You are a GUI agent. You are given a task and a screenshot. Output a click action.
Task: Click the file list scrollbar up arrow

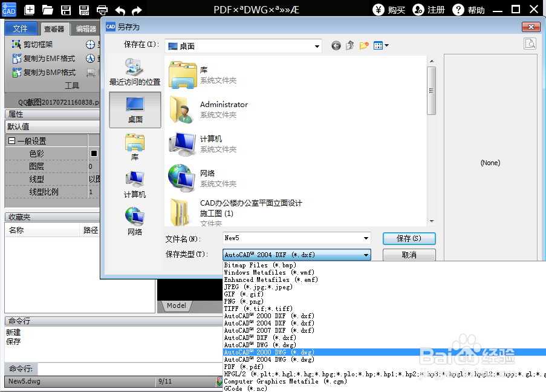click(432, 61)
